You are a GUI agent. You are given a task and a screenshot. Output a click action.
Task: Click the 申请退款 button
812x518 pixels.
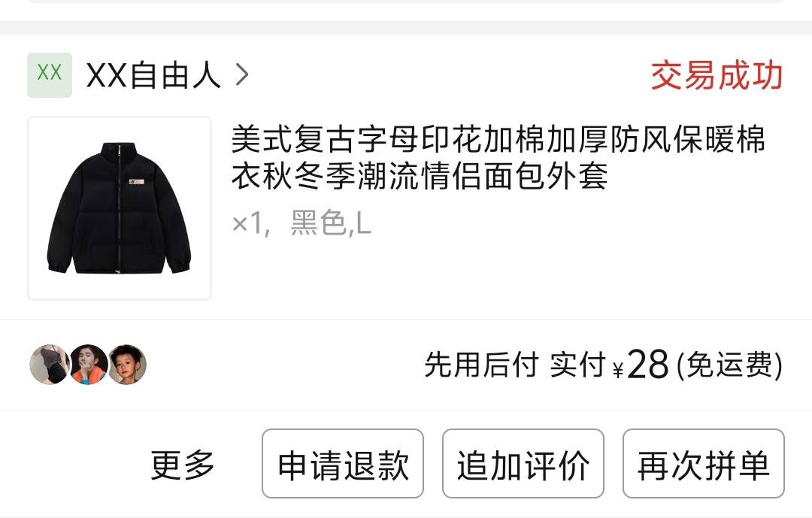pyautogui.click(x=343, y=464)
